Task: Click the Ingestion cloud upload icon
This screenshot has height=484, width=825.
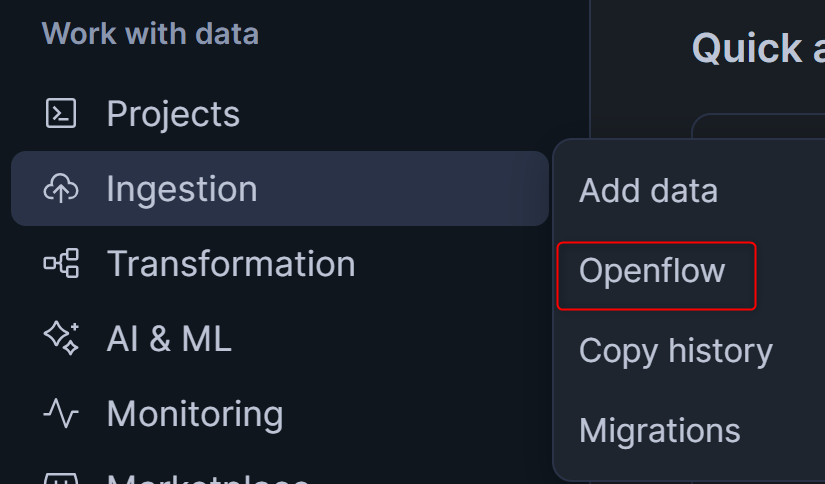Action: coord(61,189)
